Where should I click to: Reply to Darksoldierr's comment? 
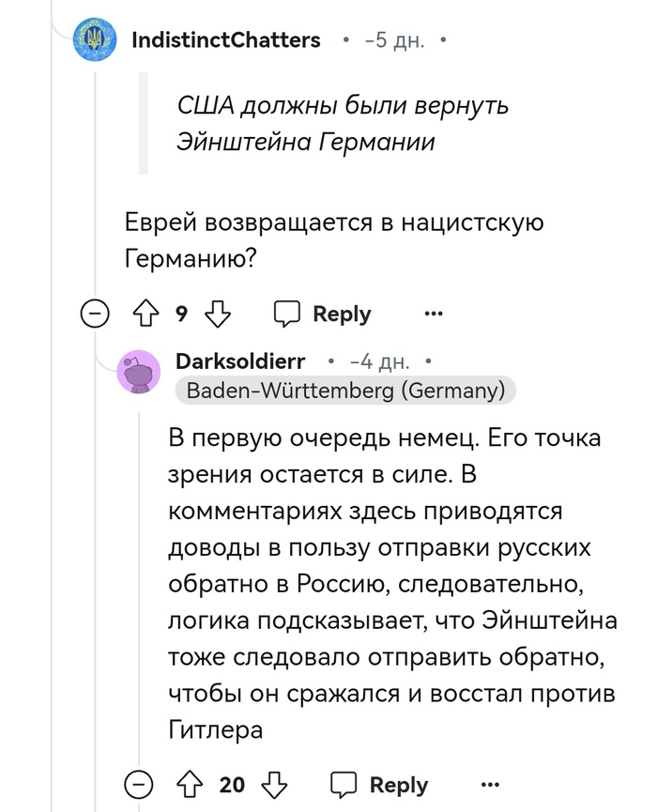tap(380, 784)
